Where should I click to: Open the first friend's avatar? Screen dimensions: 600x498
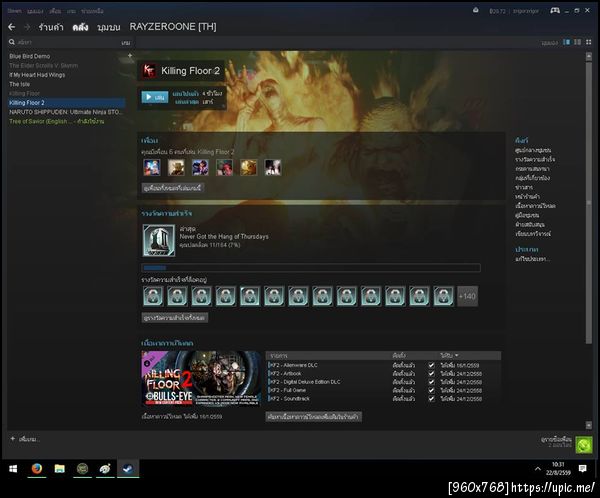152,168
